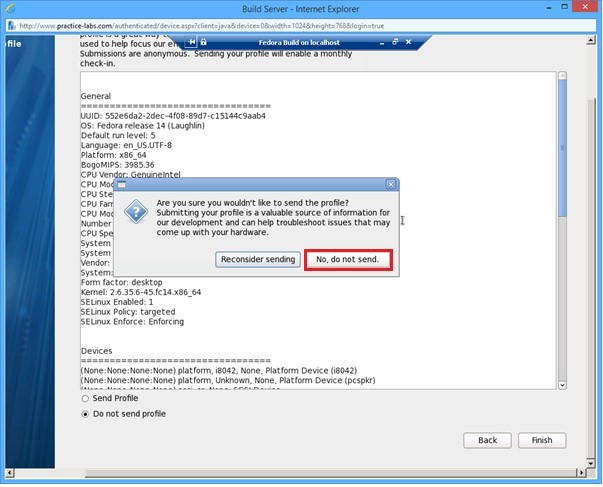Screen dimensions: 603x487
Task: Close the Fedora Build on localhost session
Action: 409,43
